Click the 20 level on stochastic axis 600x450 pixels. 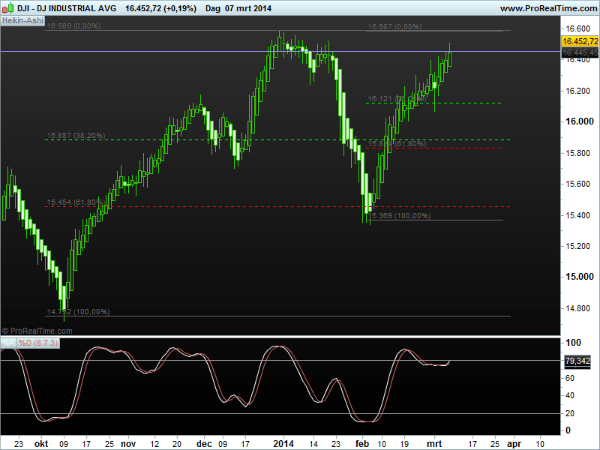coord(570,413)
